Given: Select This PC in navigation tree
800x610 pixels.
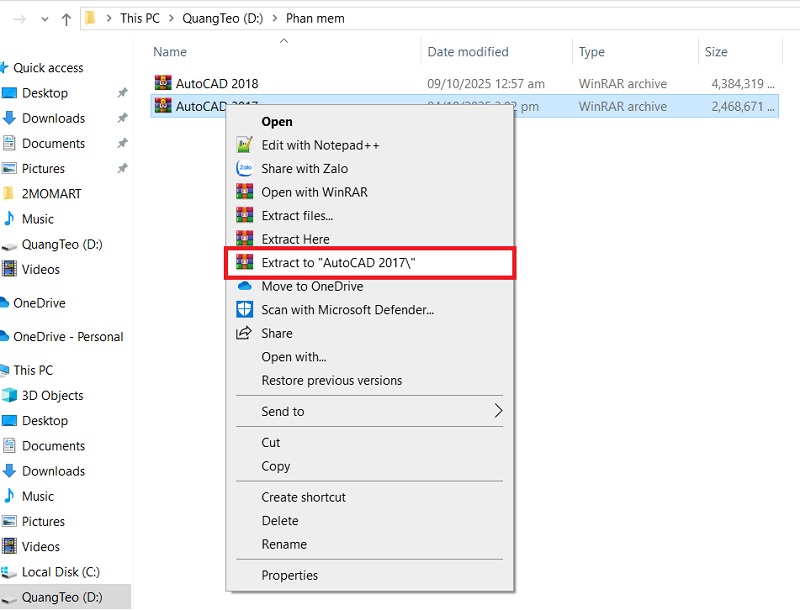Looking at the screenshot, I should coord(33,370).
